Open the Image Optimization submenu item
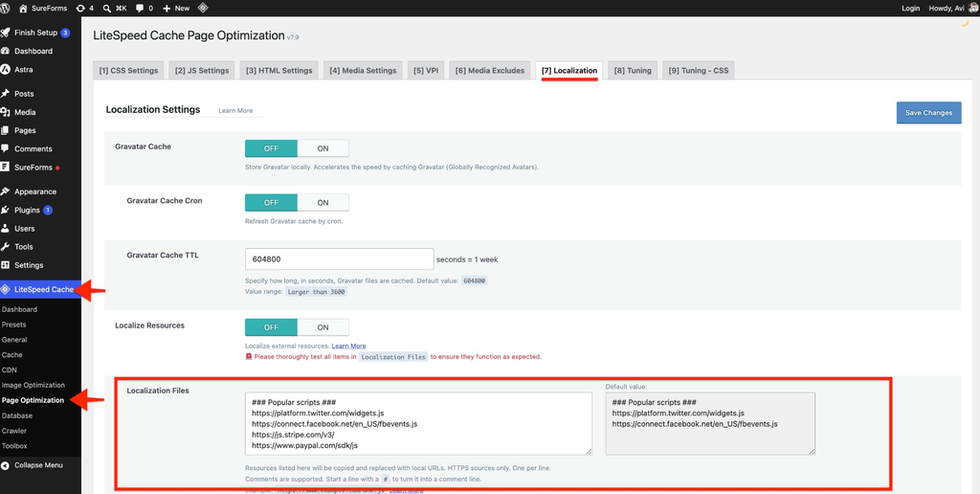Screen dimensions: 980x494 33,385
